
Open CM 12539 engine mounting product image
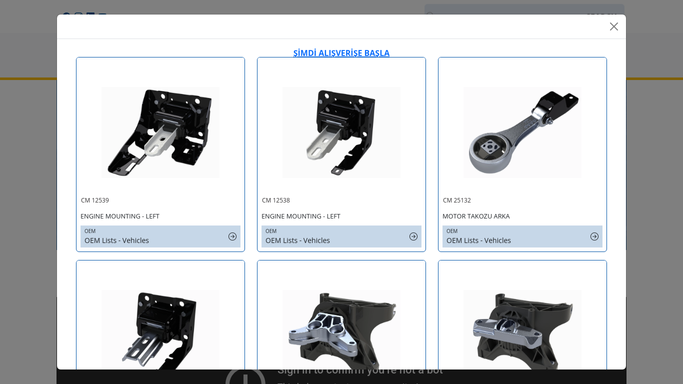click(x=160, y=132)
